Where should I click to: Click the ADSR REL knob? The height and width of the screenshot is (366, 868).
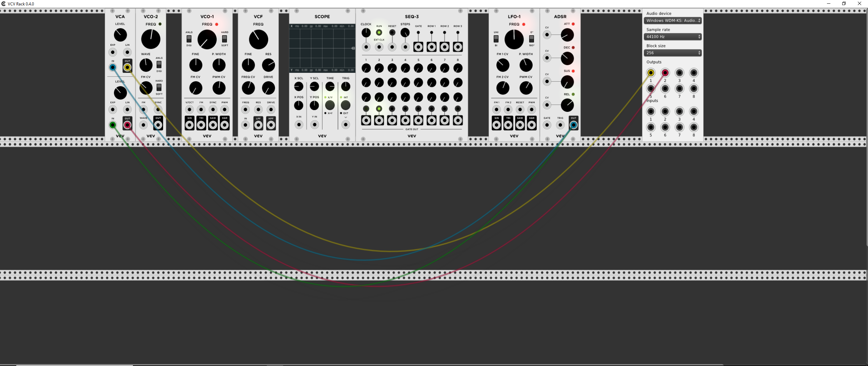[x=567, y=105]
